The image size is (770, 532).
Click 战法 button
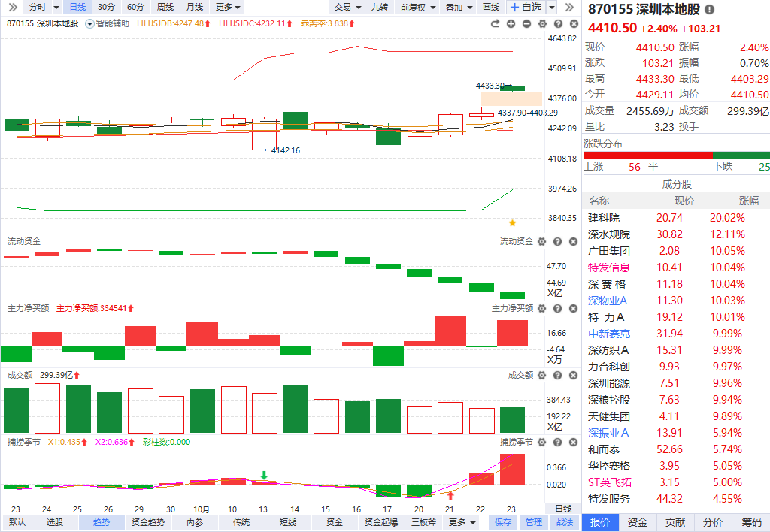pos(565,523)
